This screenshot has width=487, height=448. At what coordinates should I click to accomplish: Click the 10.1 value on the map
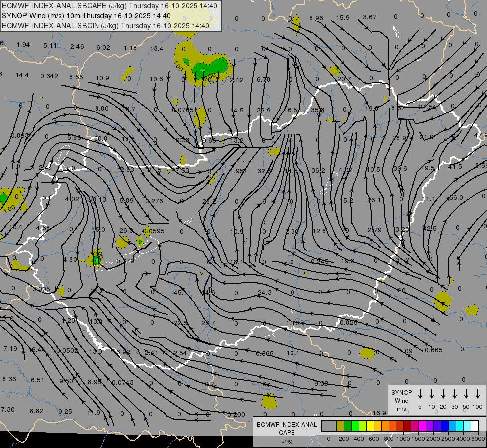pos(292,353)
